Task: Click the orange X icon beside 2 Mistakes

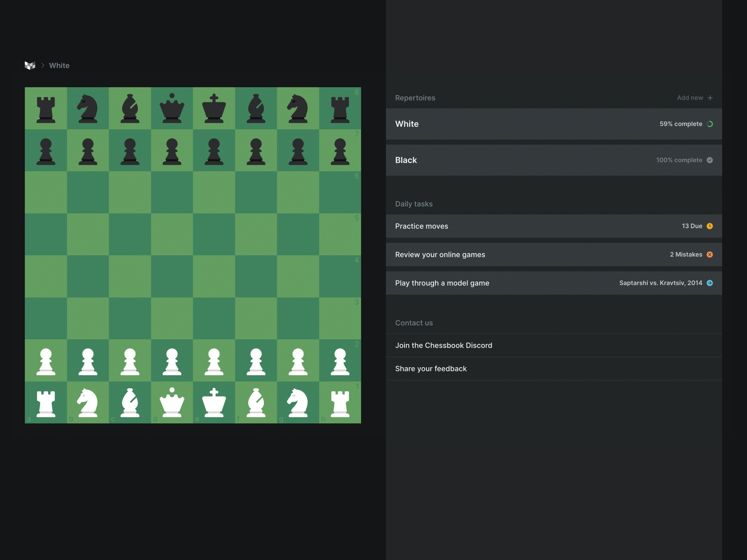Action: (x=710, y=254)
